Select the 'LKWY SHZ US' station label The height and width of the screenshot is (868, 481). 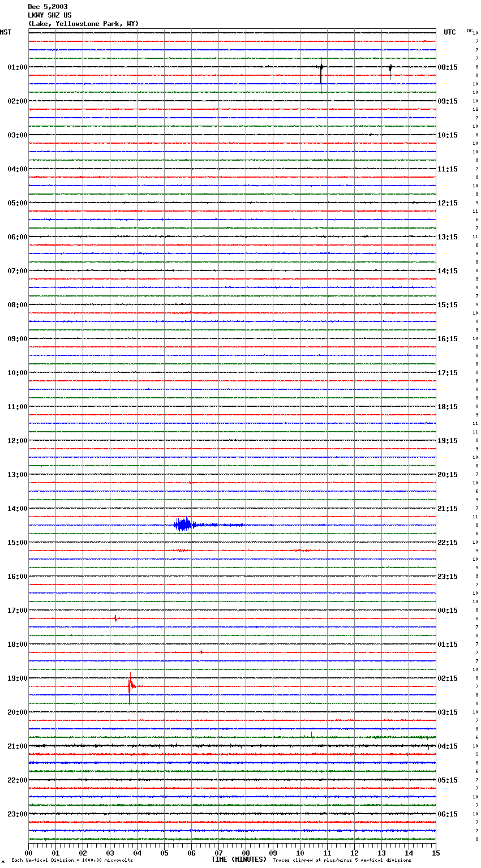click(x=50, y=15)
